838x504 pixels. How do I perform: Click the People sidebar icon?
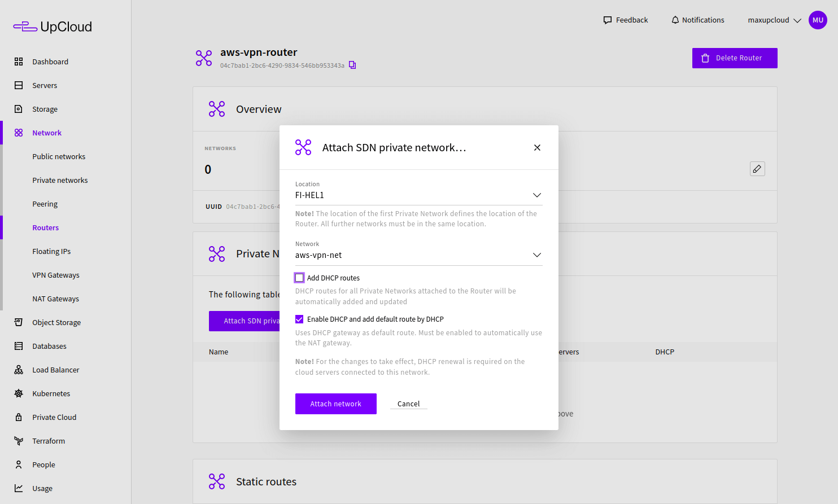pyautogui.click(x=19, y=464)
